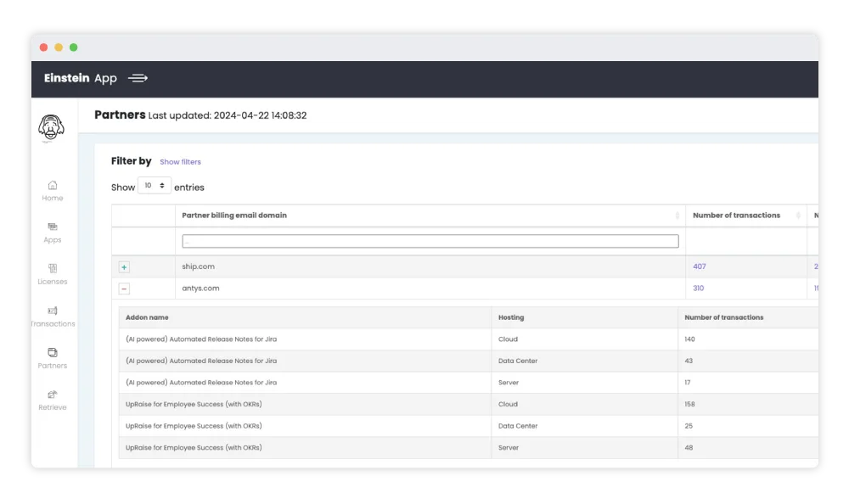Select the Home icon in the sidebar
The image size is (849, 504).
pos(53,185)
